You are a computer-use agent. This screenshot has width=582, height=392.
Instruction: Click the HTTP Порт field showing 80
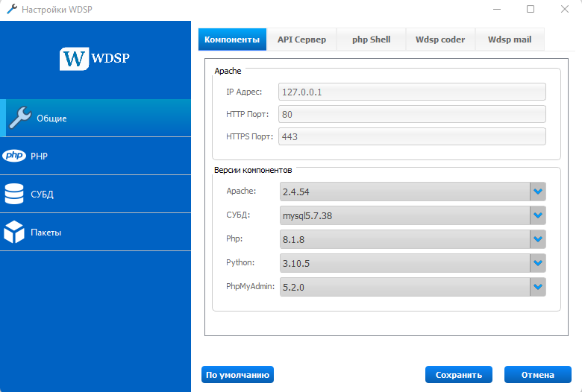[x=412, y=114]
